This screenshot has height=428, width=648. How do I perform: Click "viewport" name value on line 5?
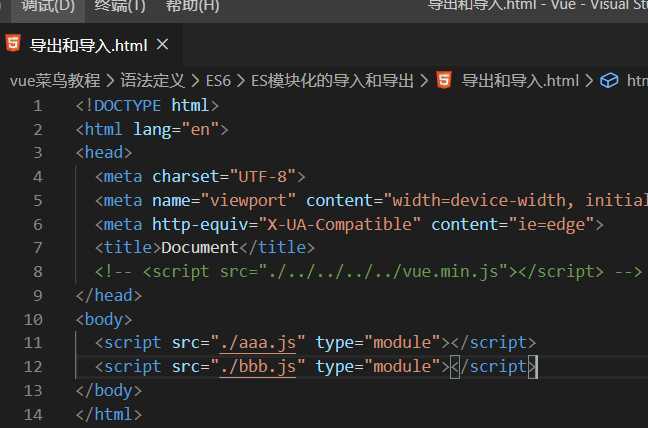pyautogui.click(x=248, y=201)
